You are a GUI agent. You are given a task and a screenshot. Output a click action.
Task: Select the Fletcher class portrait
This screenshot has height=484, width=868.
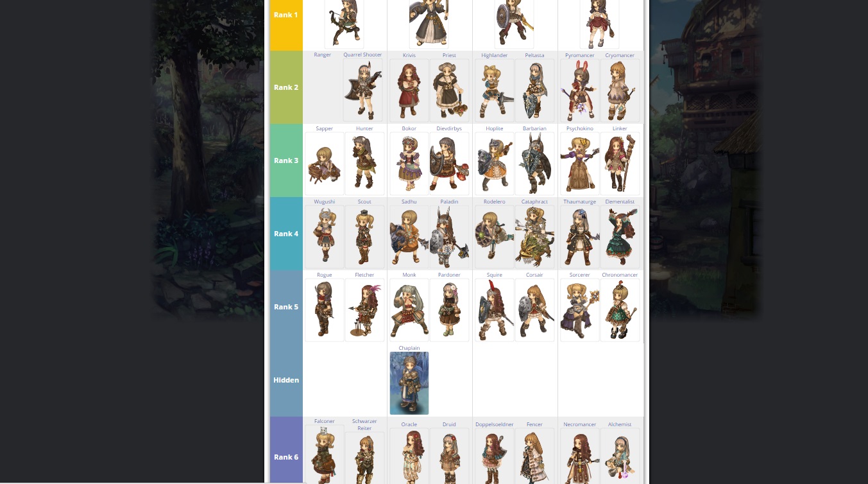(x=364, y=310)
